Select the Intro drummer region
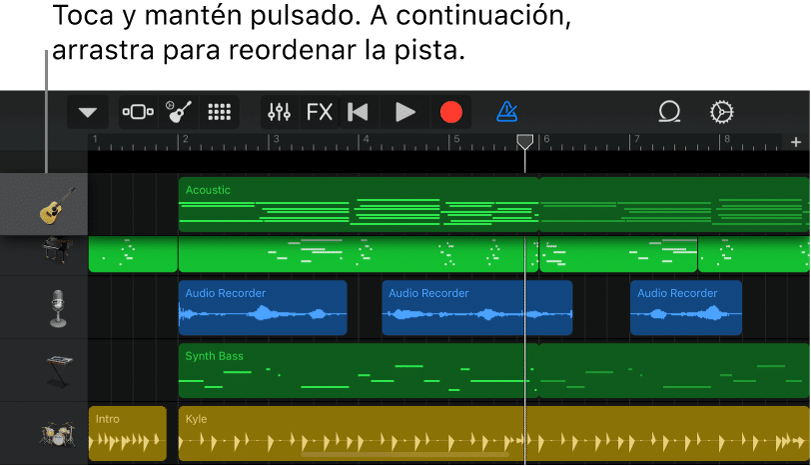The height and width of the screenshot is (466, 811). (x=128, y=433)
